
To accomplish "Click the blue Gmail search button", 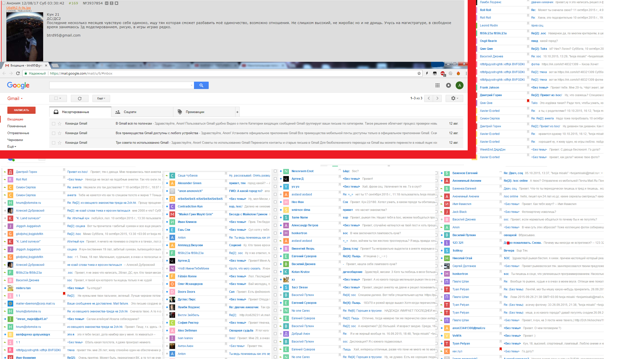I will 201,85.
